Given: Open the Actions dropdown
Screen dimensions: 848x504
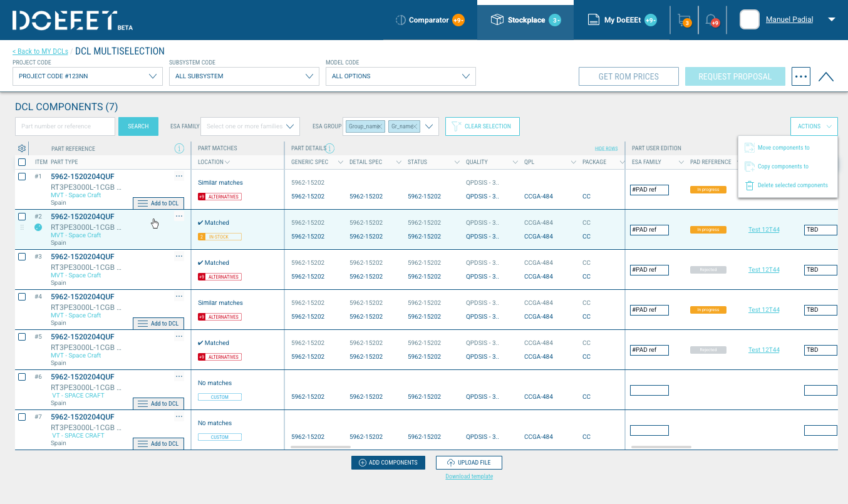Looking at the screenshot, I should tap(814, 126).
